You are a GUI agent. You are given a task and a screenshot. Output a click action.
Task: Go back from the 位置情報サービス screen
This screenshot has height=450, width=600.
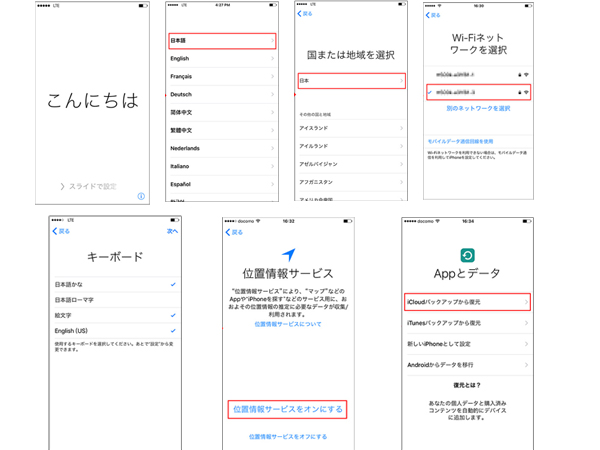(234, 232)
